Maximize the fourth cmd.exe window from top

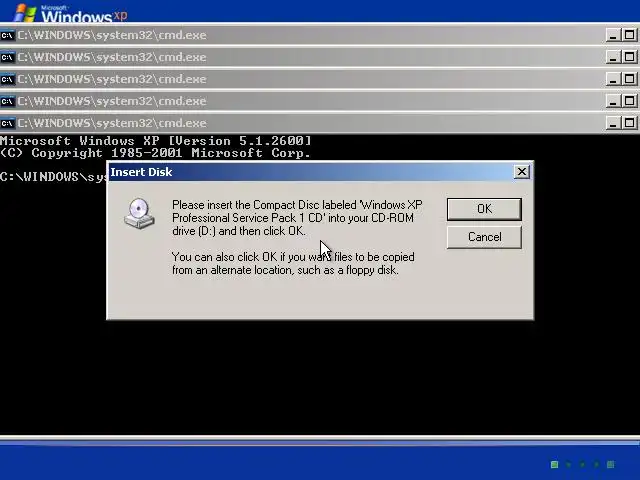point(629,101)
